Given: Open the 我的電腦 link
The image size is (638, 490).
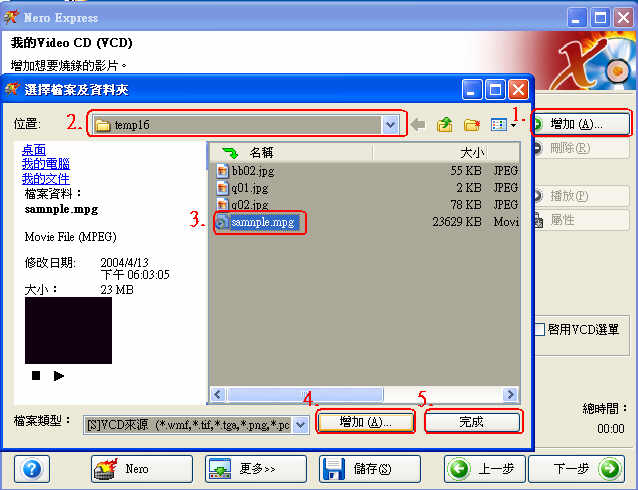Looking at the screenshot, I should (46, 164).
